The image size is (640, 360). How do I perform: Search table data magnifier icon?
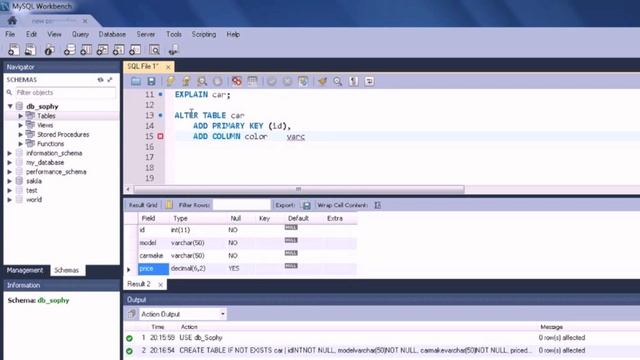pyautogui.click(x=154, y=50)
